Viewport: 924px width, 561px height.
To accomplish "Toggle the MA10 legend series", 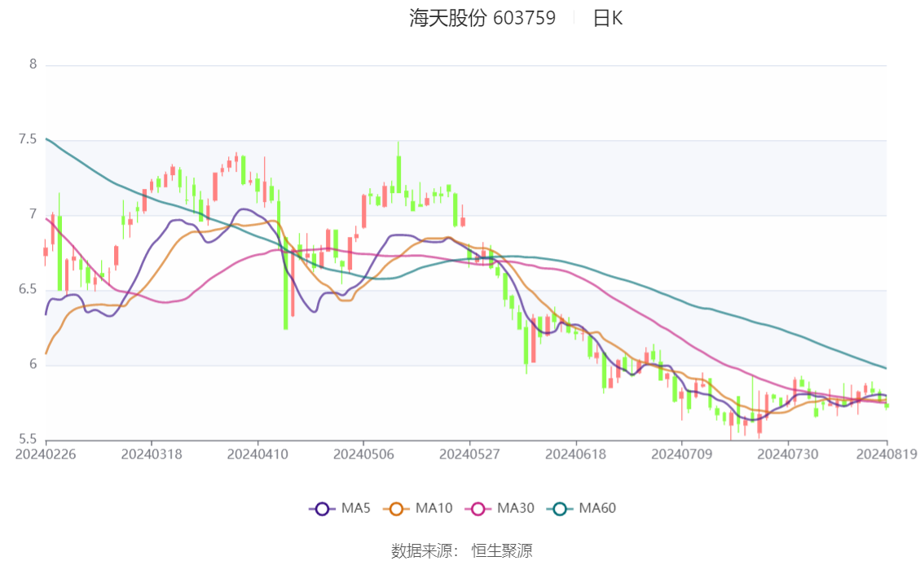I will pyautogui.click(x=418, y=509).
